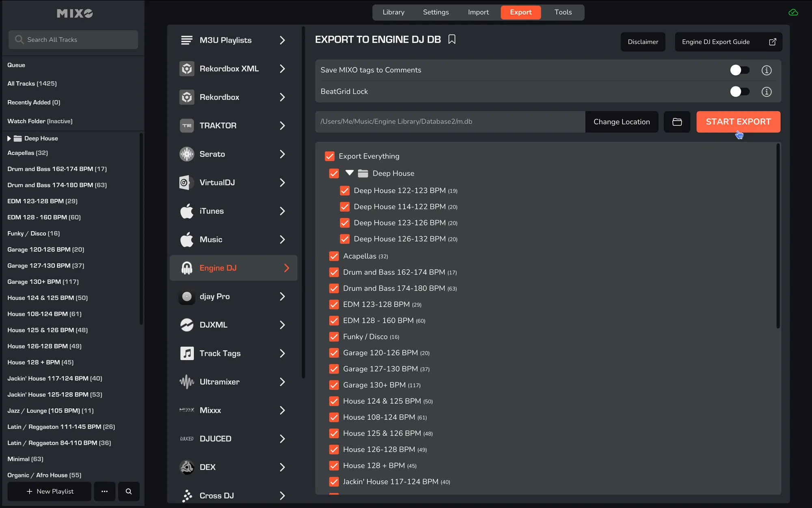Collapse the Deep House folder in export list

(349, 173)
